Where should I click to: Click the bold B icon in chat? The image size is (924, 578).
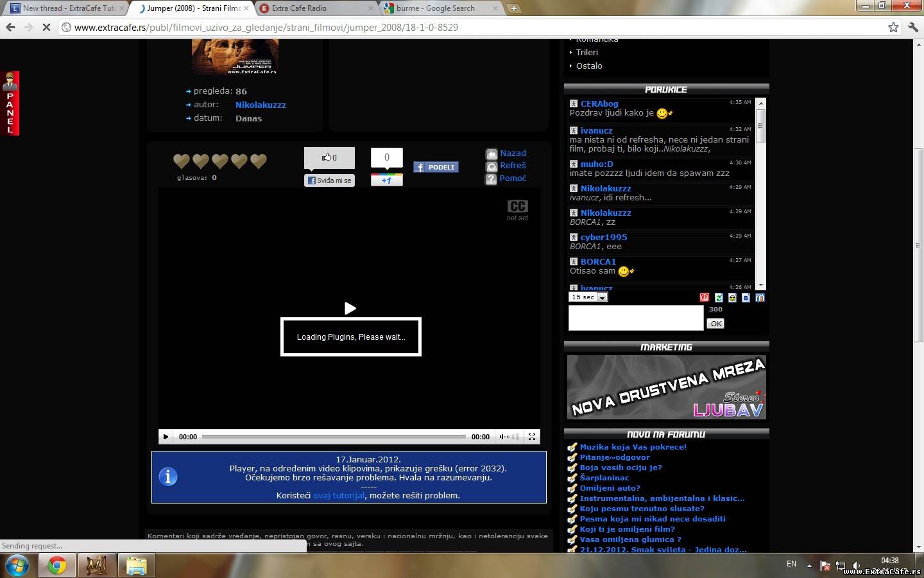click(746, 298)
